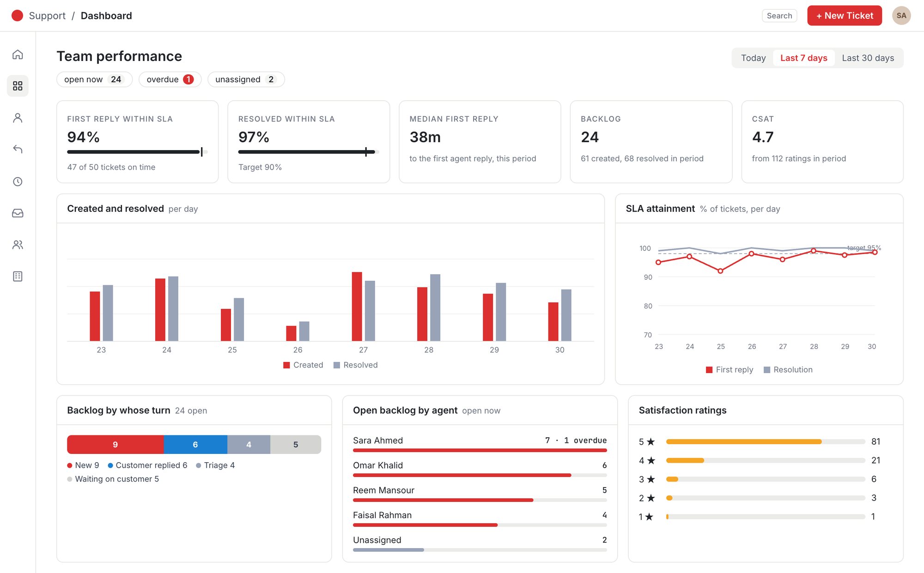The image size is (924, 573).
Task: Toggle the Resolution legend entry
Action: point(788,370)
